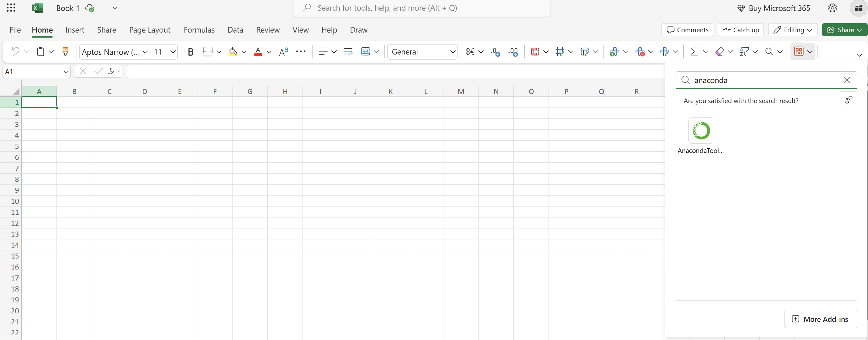
Task: Decrease decimal places
Action: (x=495, y=51)
